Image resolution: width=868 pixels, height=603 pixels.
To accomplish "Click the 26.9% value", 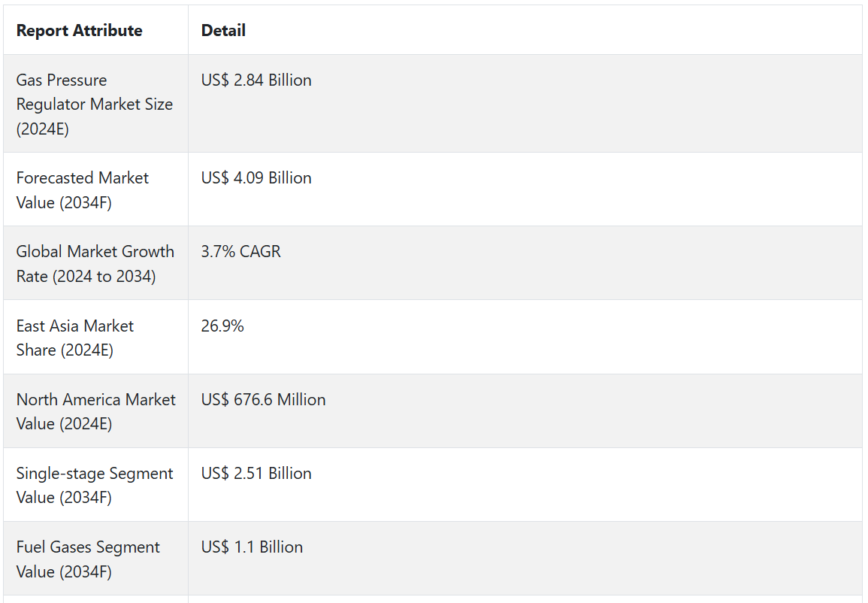I will tap(222, 326).
